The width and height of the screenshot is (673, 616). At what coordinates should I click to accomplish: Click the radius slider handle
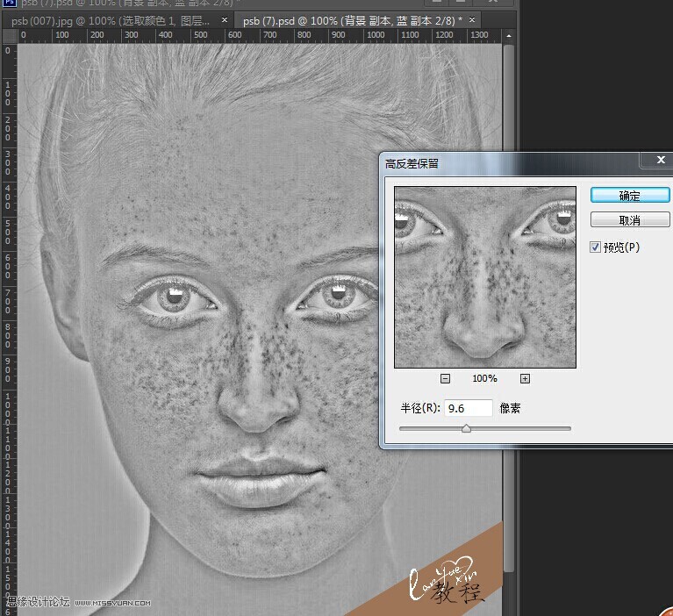[466, 428]
